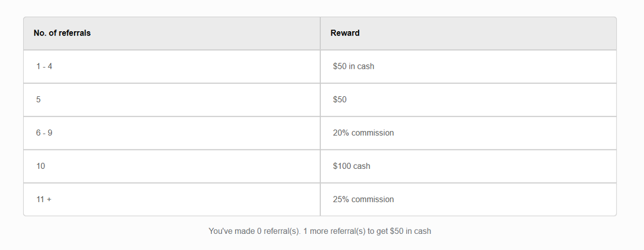Click the divider between the two header columns
Viewport: 644px width, 250px height.
pyautogui.click(x=320, y=33)
